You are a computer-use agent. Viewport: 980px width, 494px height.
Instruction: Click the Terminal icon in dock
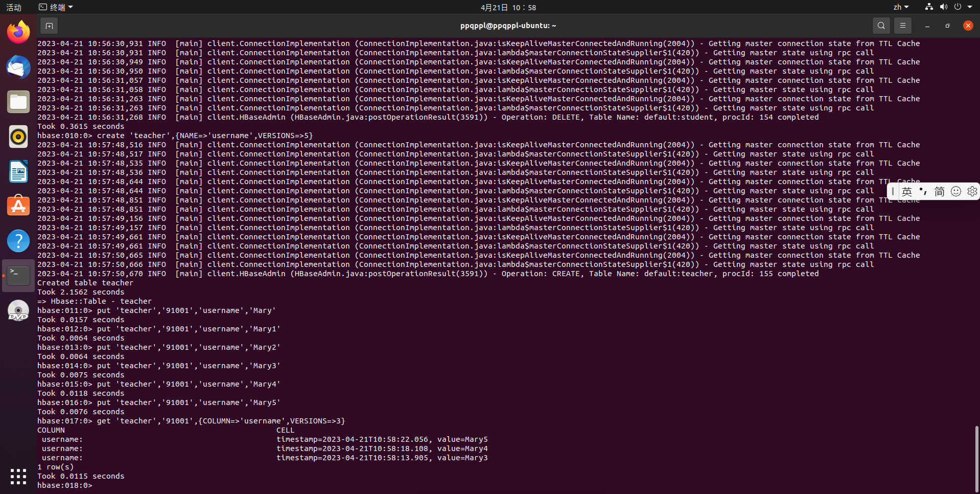click(18, 276)
